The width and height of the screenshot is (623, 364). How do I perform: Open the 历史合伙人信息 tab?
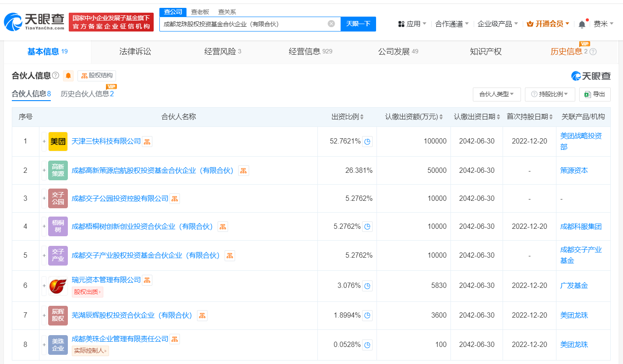pos(86,94)
